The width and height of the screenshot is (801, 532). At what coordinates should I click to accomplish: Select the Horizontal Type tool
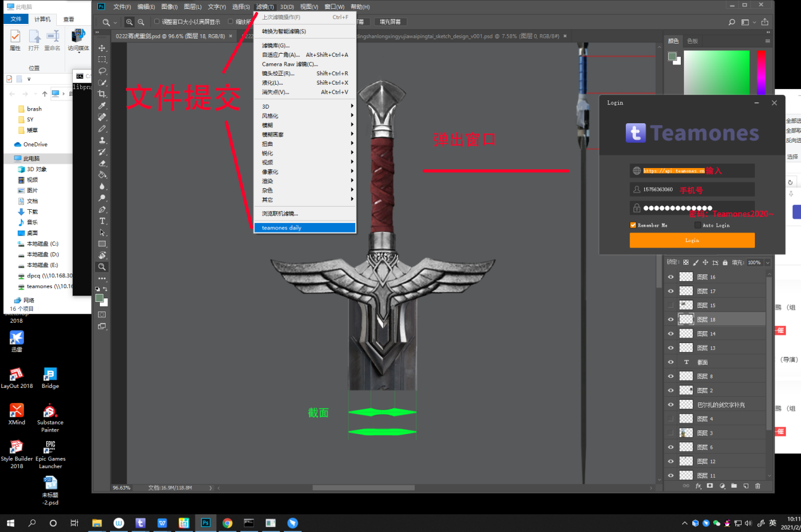(x=102, y=221)
